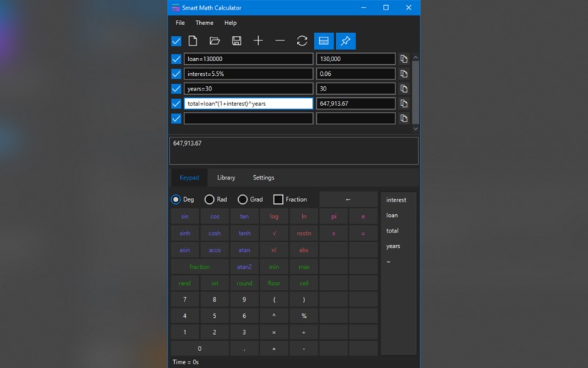Open the Help menu
588x368 pixels.
(x=230, y=23)
